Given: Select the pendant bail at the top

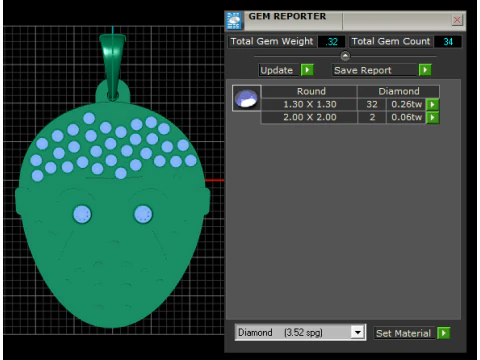Looking at the screenshot, I should point(113,66).
